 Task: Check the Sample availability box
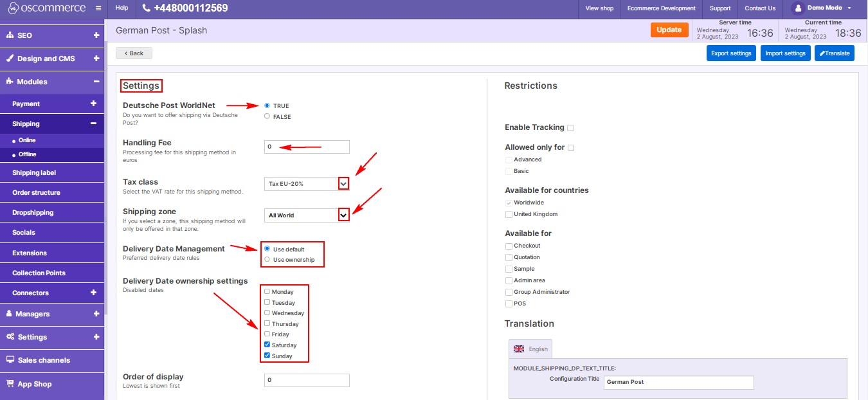(509, 269)
